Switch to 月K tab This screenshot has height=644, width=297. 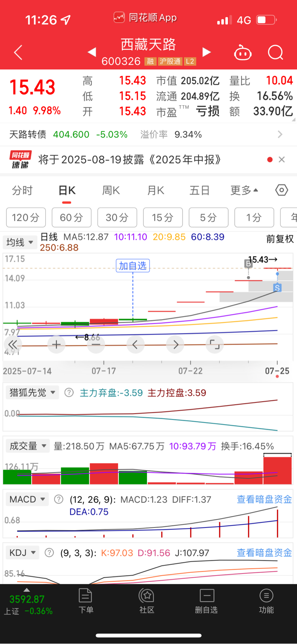click(156, 191)
